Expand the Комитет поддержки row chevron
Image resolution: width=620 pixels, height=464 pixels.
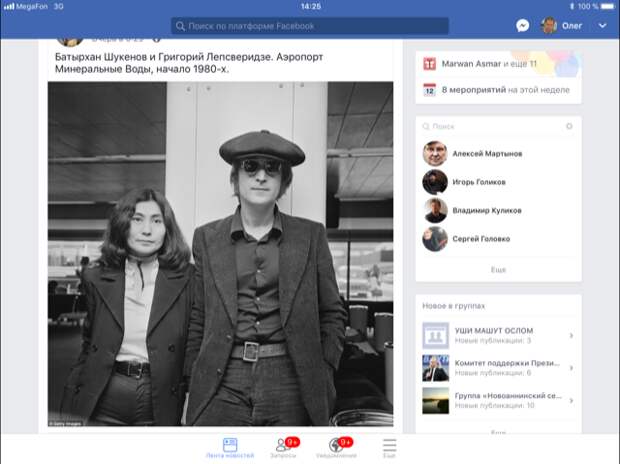tap(571, 368)
